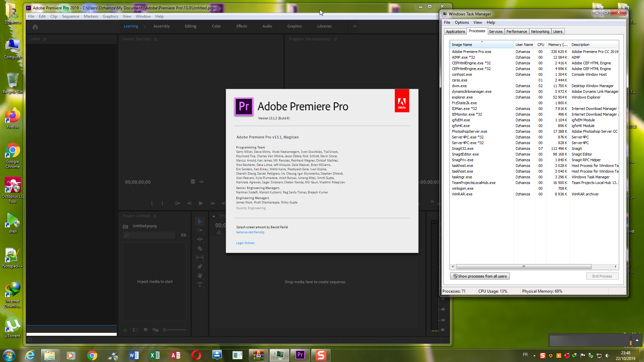Viewport: 644px width, 362px height.
Task: Select the Adobe Premiere Pro.exe process row
Action: [x=534, y=52]
